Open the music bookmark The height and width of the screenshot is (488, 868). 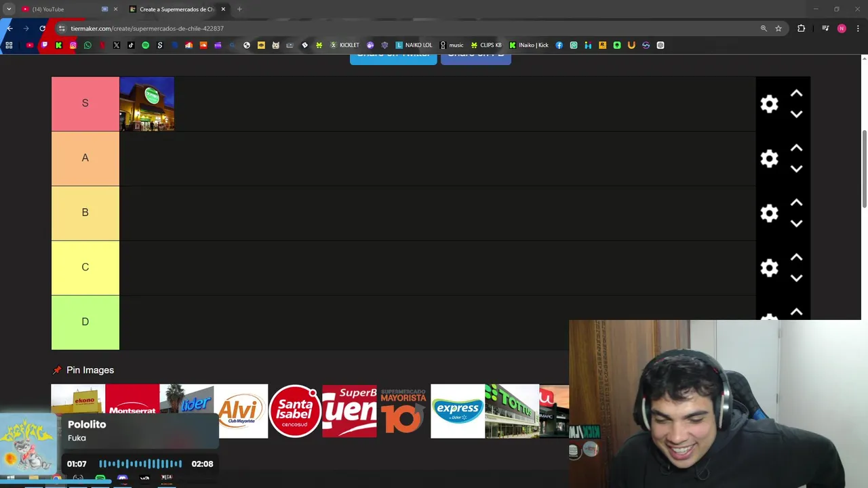coord(452,45)
